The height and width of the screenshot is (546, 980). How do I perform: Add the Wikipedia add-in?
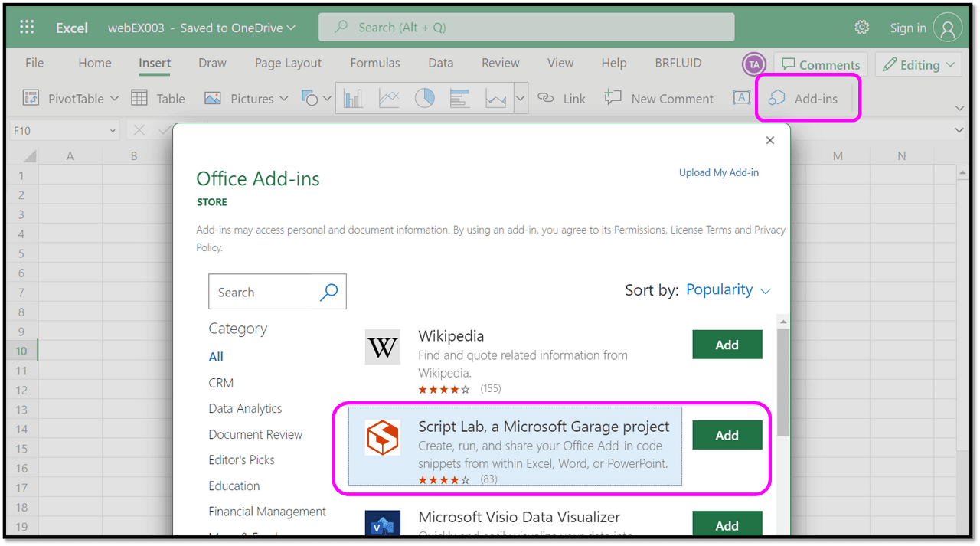click(727, 345)
